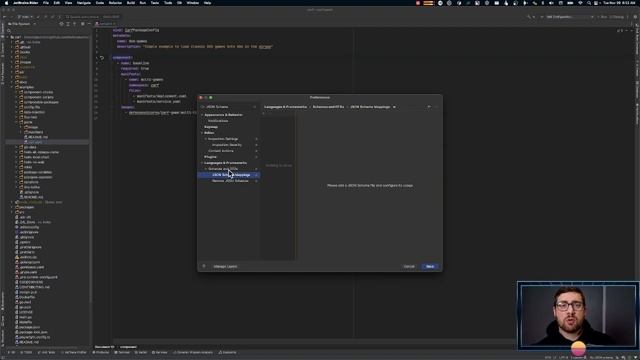Click the Preferences search field containing JSON Schema
This screenshot has width=640, height=360.
229,107
